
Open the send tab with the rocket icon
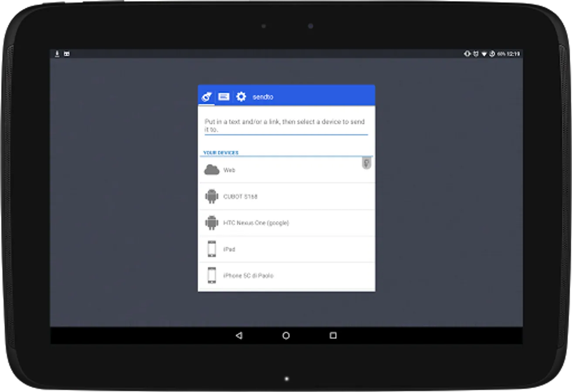(207, 97)
